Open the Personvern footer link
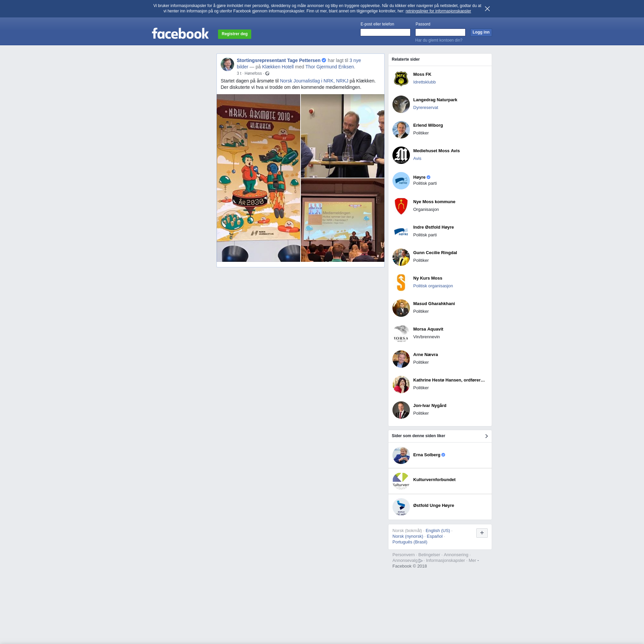 (403, 555)
